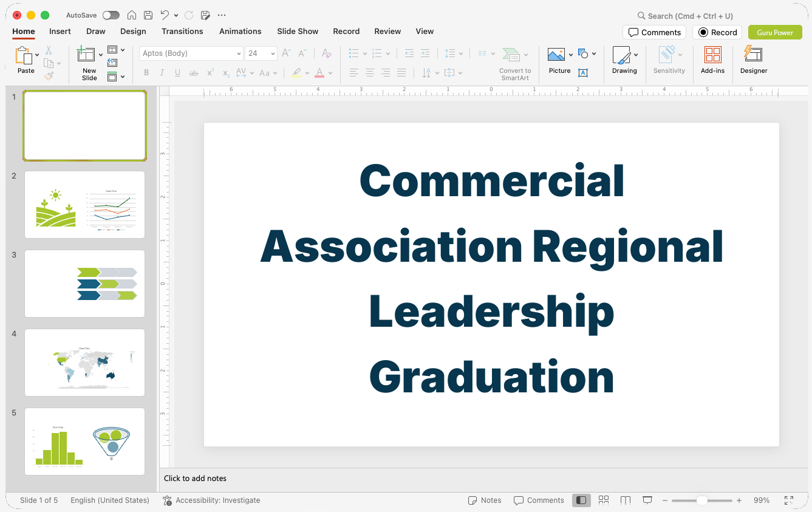Open the Add-ins gallery
Screen dimensions: 812x512
(712, 60)
